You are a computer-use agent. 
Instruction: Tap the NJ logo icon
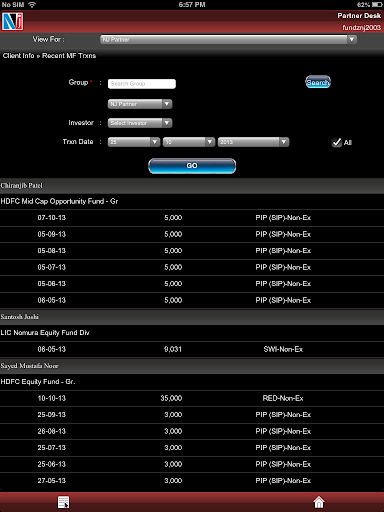pos(13,21)
